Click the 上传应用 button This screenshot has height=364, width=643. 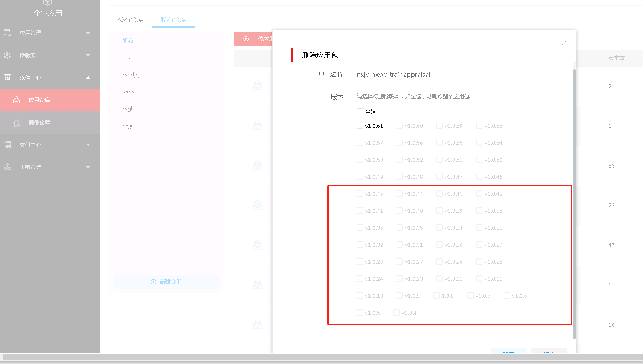point(254,39)
